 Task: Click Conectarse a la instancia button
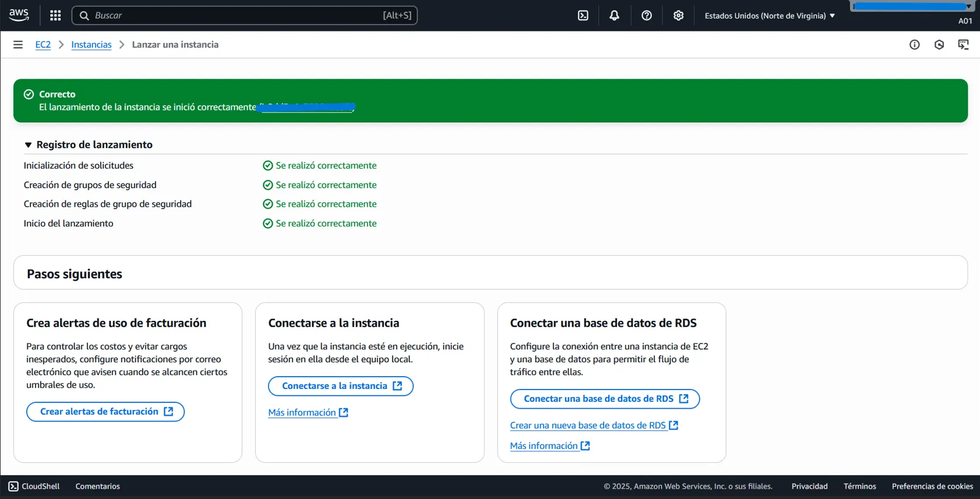[340, 386]
